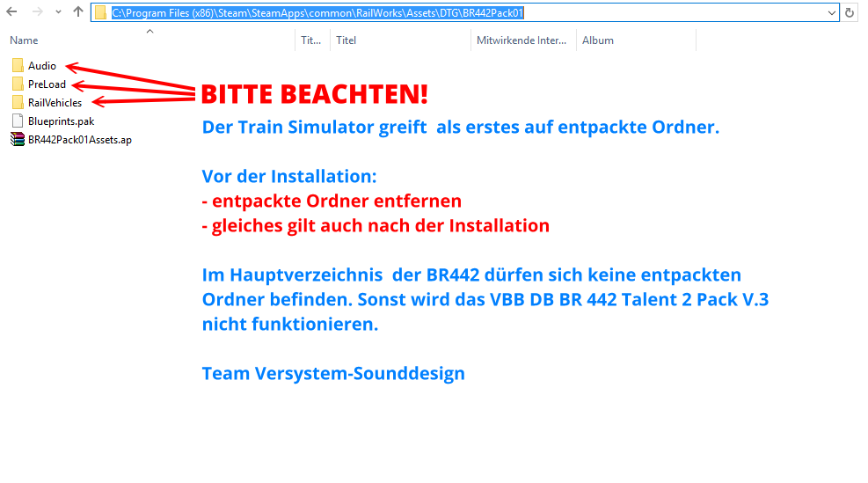Select the Blueprints.pak file icon

point(18,121)
